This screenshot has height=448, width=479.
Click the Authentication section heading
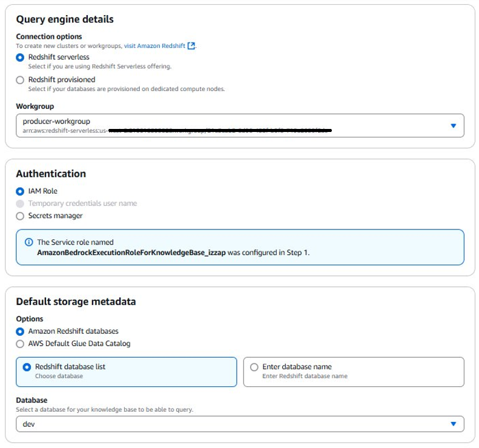(51, 174)
